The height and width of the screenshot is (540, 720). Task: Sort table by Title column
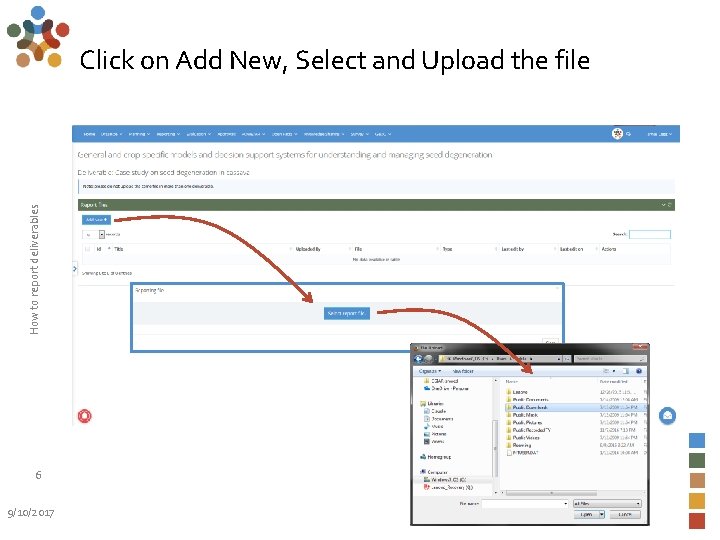pos(118,249)
